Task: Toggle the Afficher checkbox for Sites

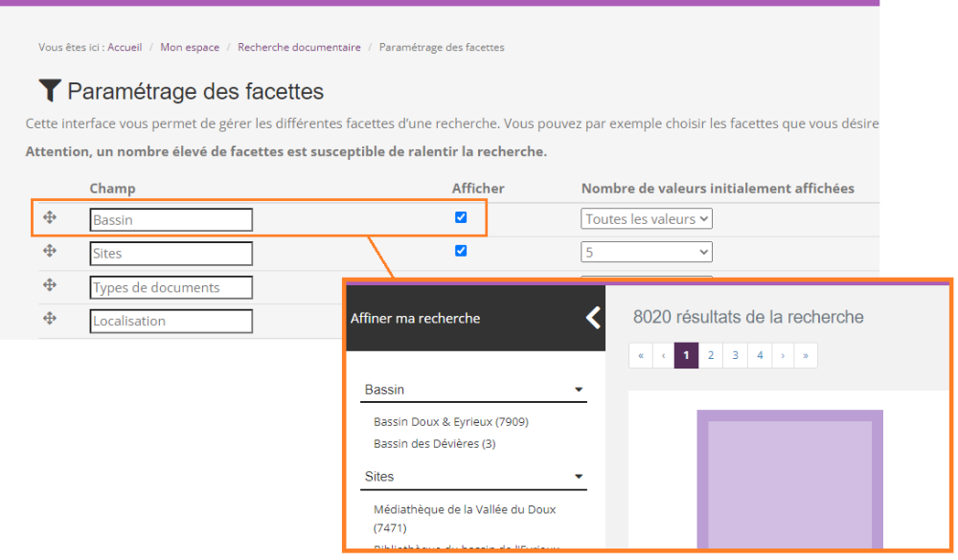Action: (x=461, y=251)
